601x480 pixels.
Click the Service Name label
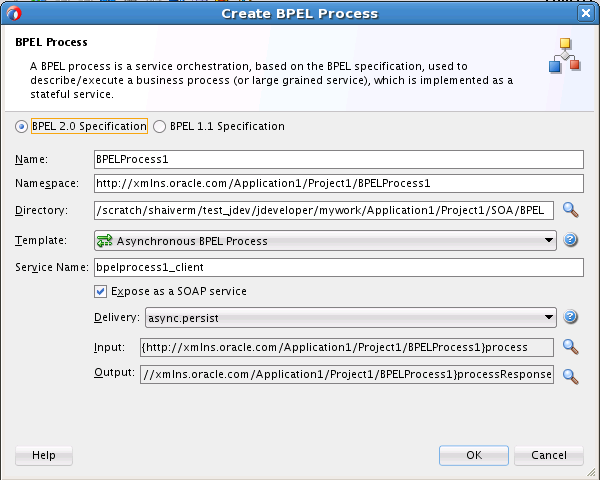[52, 267]
